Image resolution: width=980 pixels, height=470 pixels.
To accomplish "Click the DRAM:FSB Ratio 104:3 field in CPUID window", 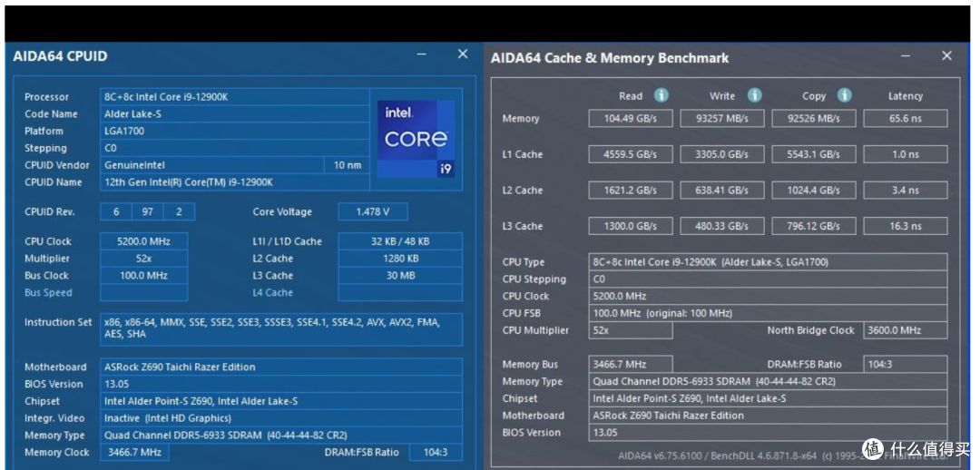I will [436, 452].
